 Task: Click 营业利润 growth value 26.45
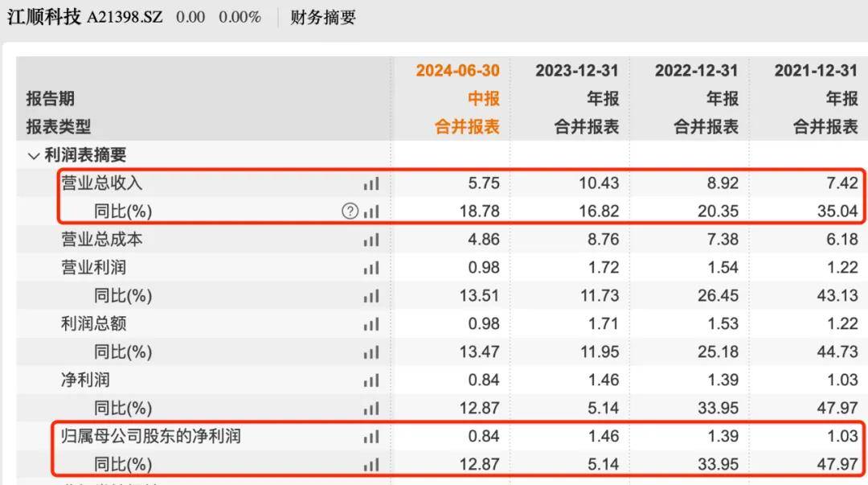[719, 296]
